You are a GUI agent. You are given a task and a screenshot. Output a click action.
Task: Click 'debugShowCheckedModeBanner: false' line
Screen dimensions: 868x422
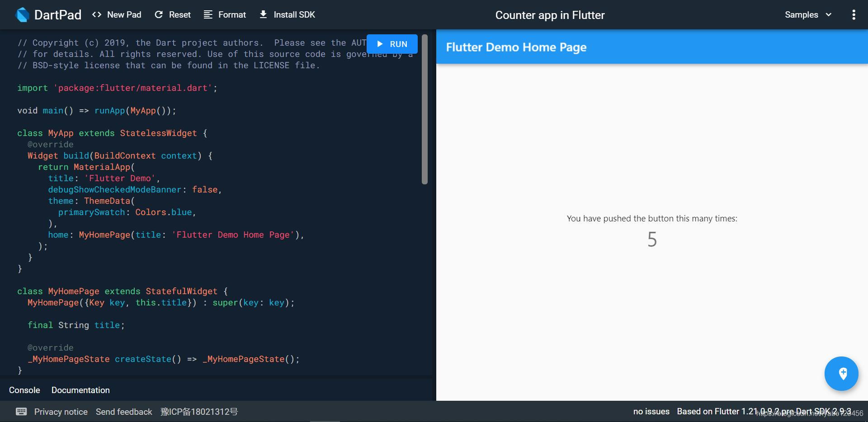(x=135, y=190)
